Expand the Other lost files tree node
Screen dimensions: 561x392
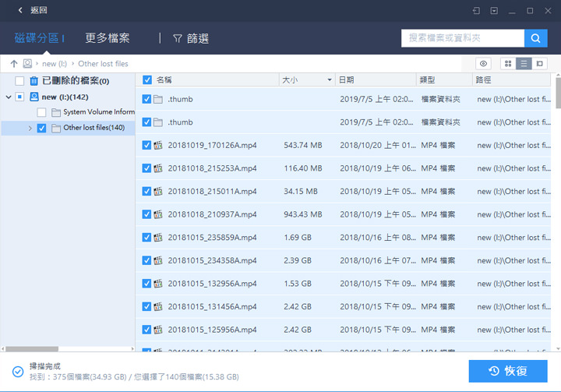pyautogui.click(x=30, y=129)
